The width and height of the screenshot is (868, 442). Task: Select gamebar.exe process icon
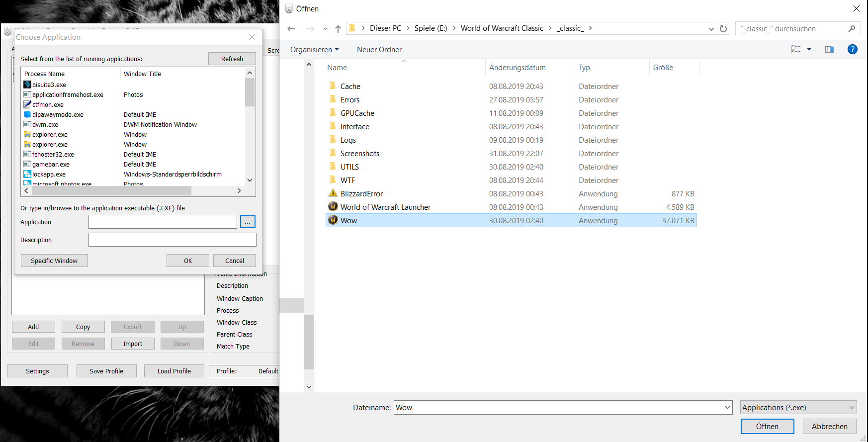(x=27, y=164)
